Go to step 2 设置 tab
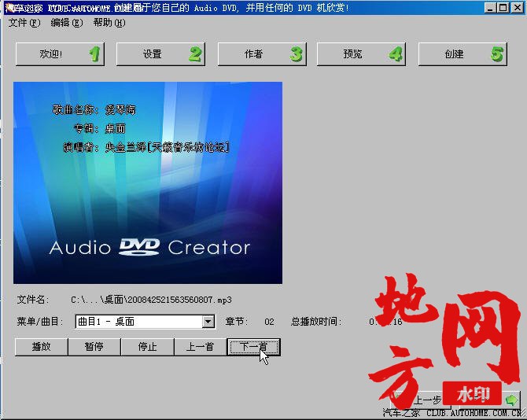 160,54
